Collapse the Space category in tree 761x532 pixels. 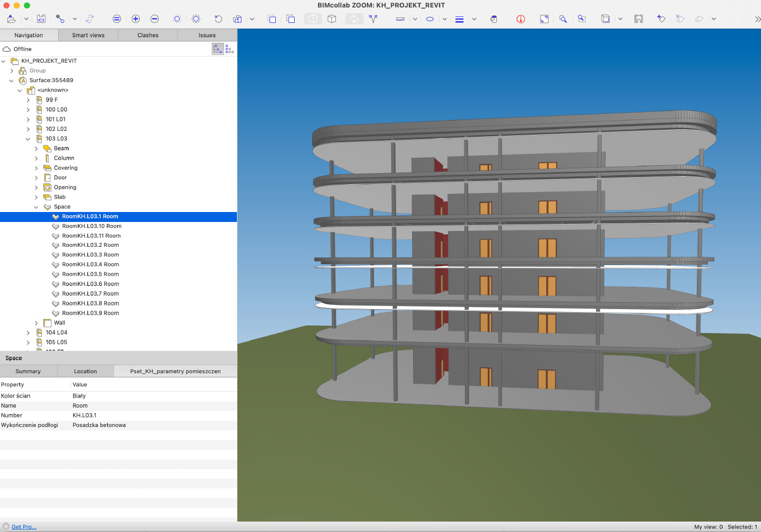pyautogui.click(x=36, y=207)
